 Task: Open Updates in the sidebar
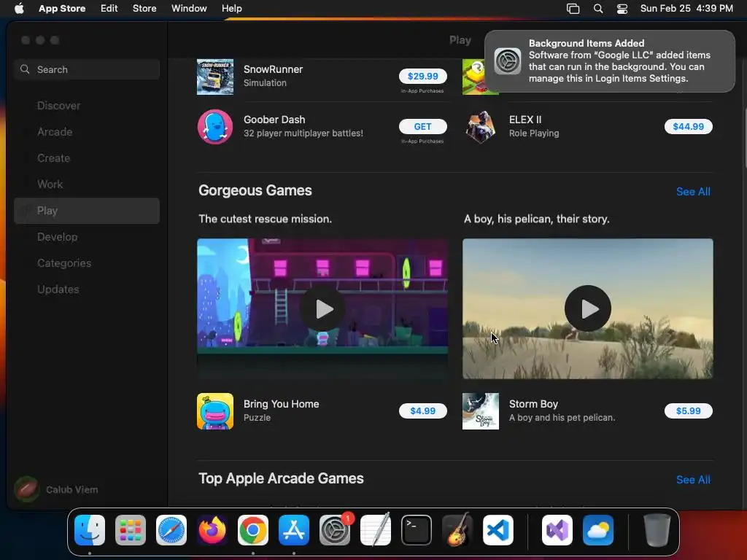(x=87, y=289)
